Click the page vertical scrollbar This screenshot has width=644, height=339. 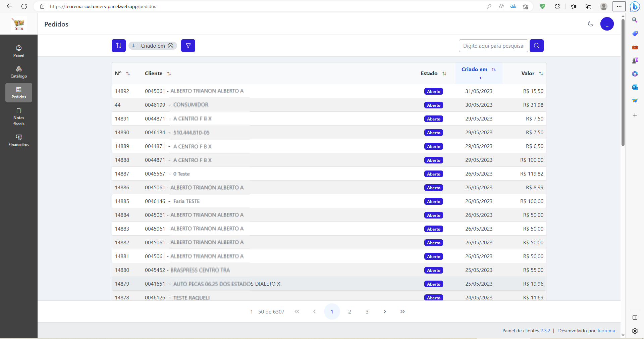623,82
